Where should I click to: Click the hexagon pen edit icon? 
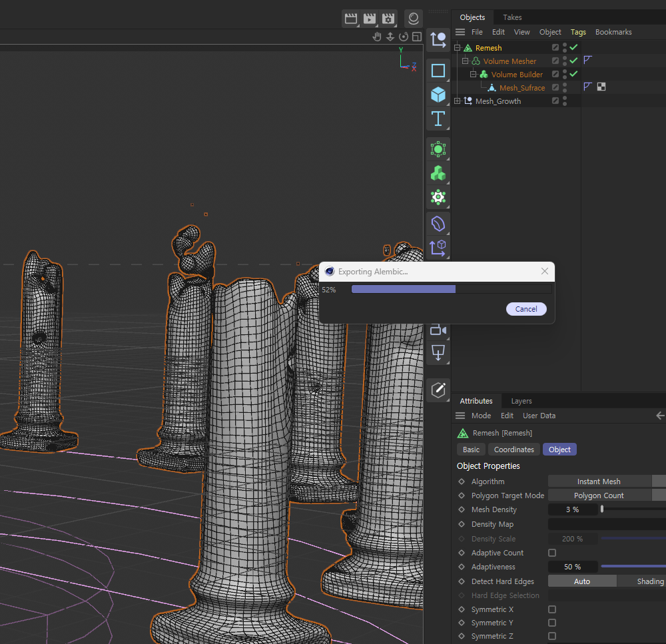pos(438,390)
